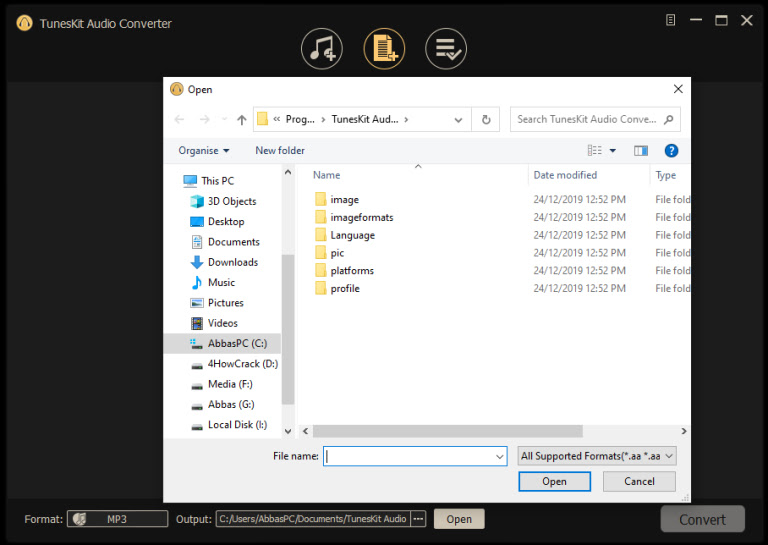This screenshot has width=768, height=545.
Task: Click the Cancel button
Action: click(639, 481)
